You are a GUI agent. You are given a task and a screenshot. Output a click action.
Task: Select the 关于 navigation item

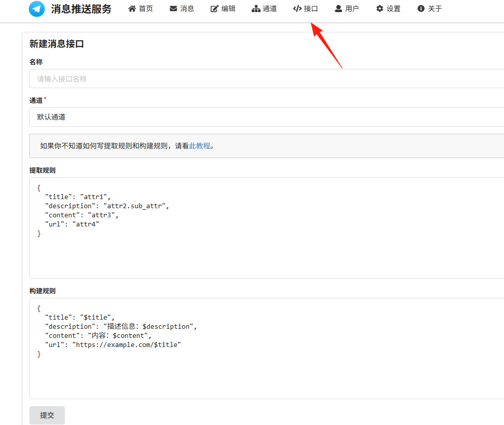(x=430, y=9)
